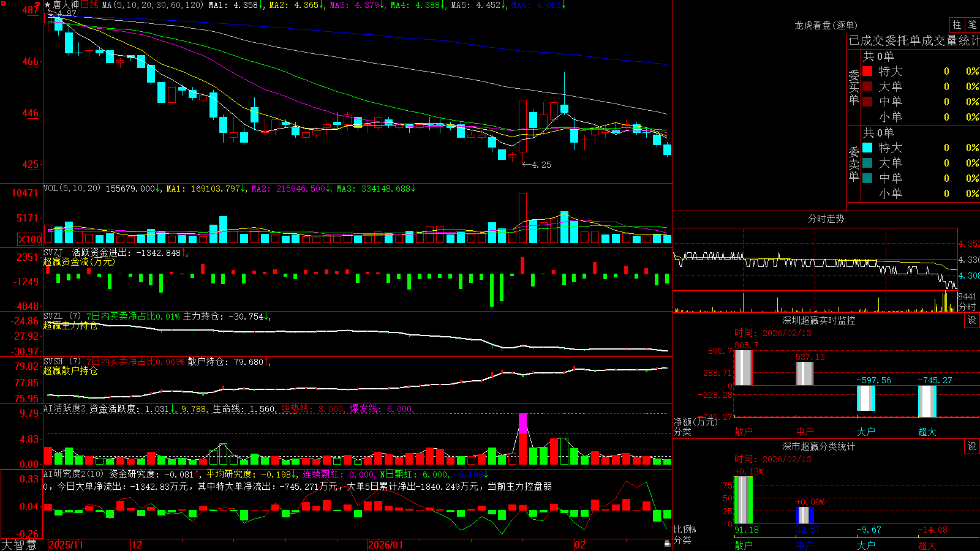Click 超大 bar labeled -745.27

click(927, 401)
